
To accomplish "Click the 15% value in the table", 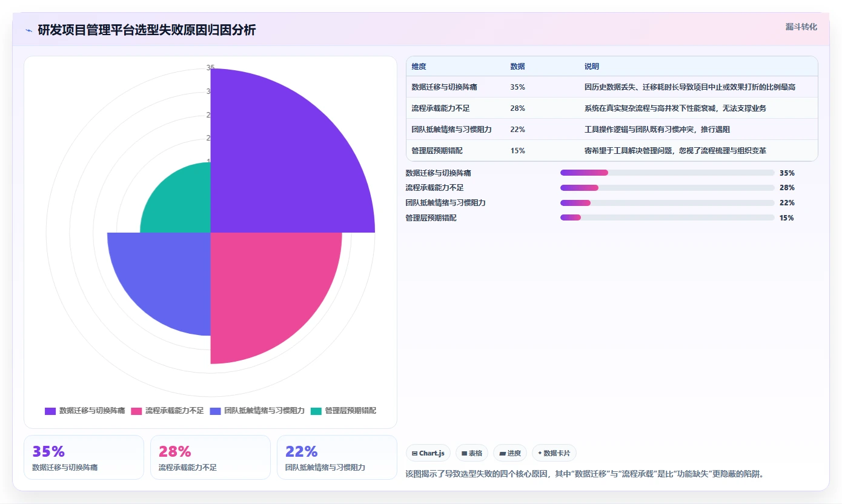I will pos(518,151).
